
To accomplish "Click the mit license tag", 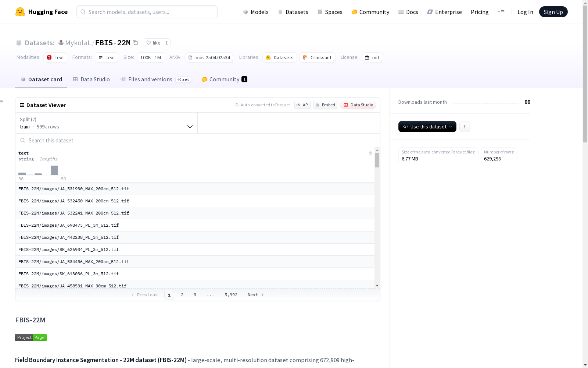I will point(372,57).
